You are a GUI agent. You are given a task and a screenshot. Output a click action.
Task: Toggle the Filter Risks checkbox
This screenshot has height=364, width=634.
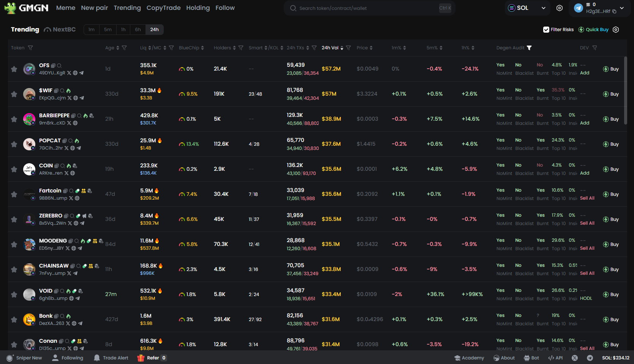(x=546, y=30)
